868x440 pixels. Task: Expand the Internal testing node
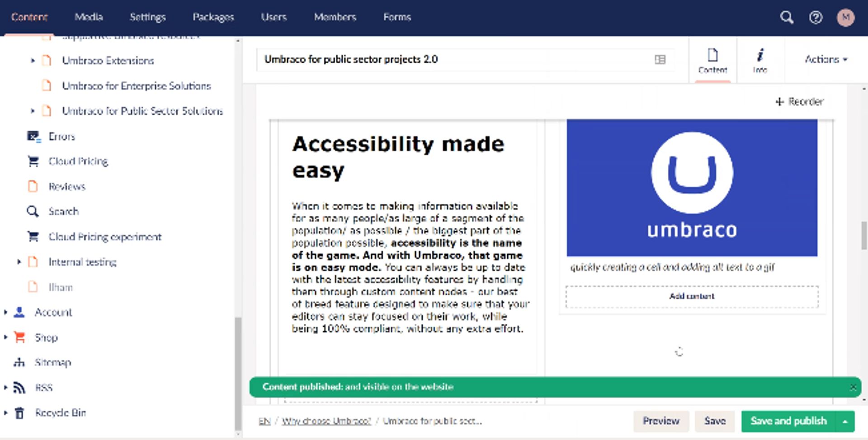pos(19,261)
